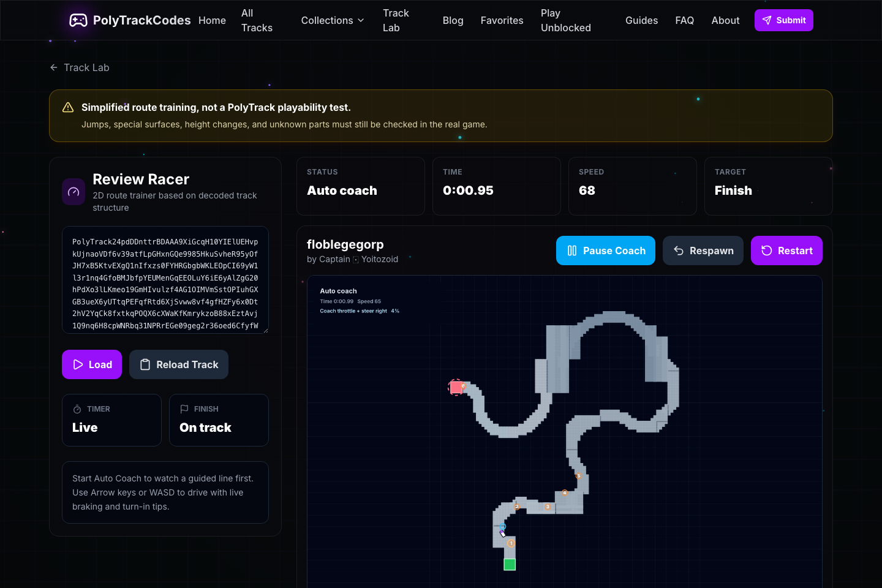Open the Guides nav link
The height and width of the screenshot is (588, 882).
[641, 20]
